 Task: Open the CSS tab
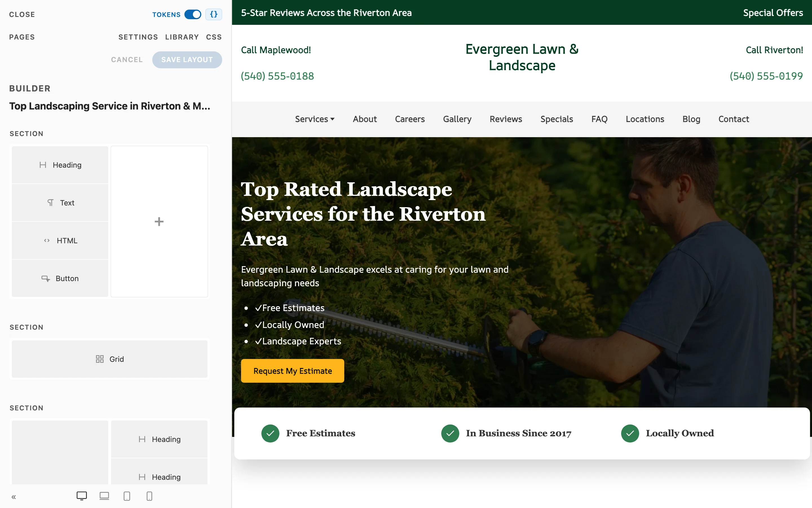pyautogui.click(x=214, y=37)
